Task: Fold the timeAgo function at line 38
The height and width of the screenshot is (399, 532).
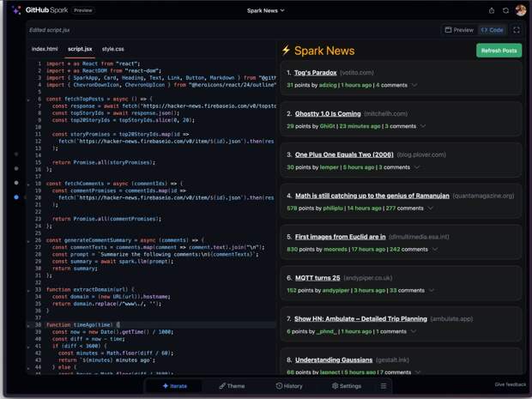Action: 28,325
